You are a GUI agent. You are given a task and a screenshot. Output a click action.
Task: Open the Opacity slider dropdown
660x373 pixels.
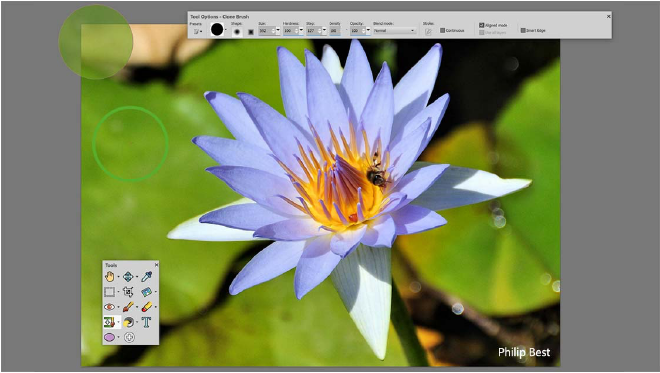click(x=368, y=30)
